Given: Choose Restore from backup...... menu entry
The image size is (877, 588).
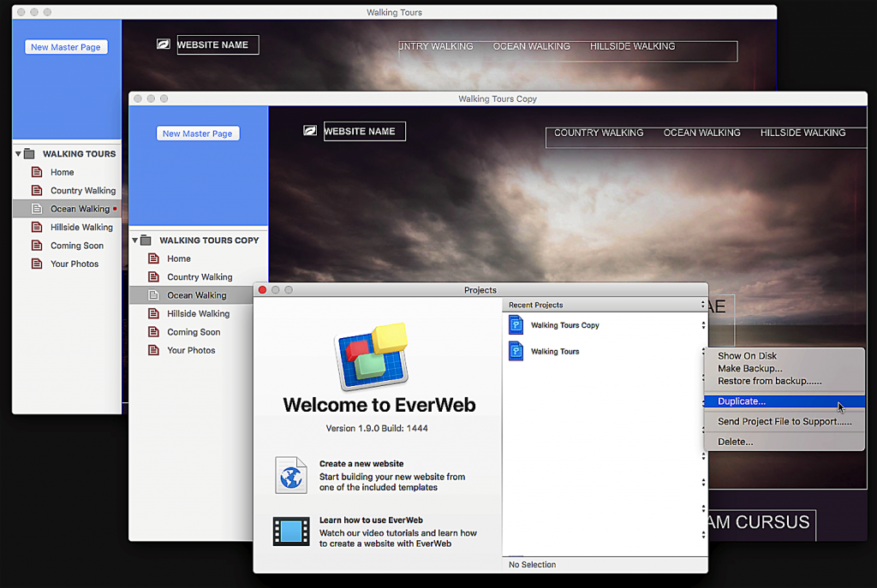Looking at the screenshot, I should 769,381.
